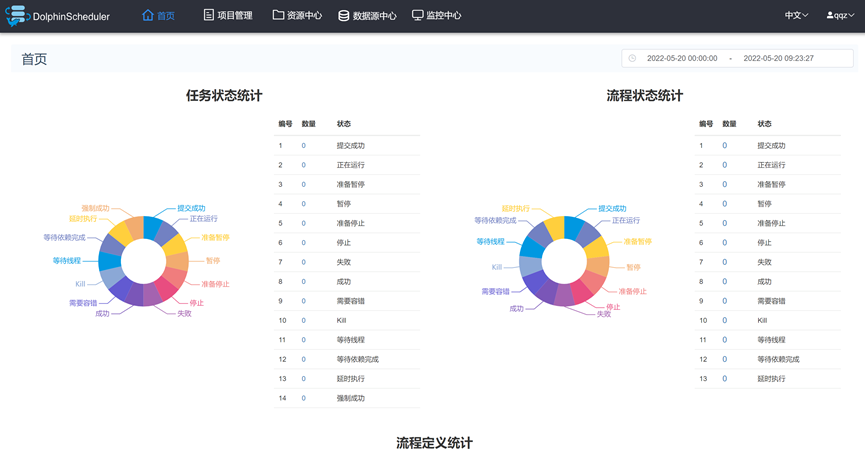The height and width of the screenshot is (464, 865).
Task: Open the 首页 menu item
Action: pos(158,15)
